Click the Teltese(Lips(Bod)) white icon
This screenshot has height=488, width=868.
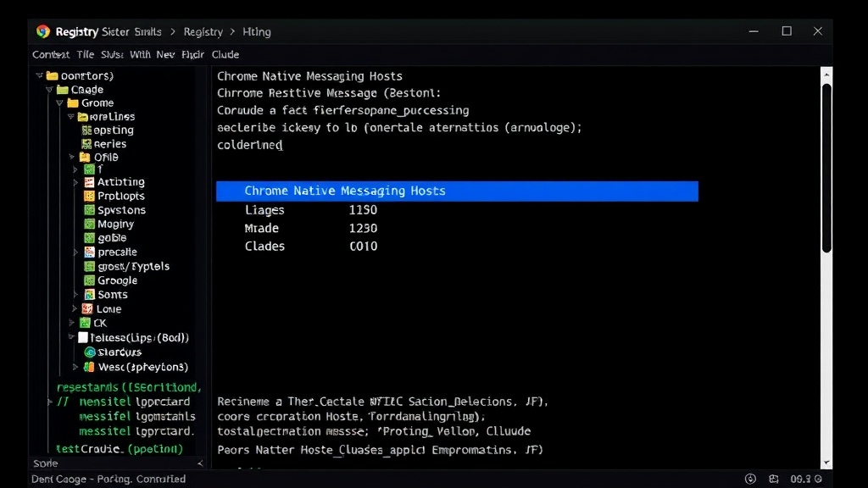pos(83,337)
